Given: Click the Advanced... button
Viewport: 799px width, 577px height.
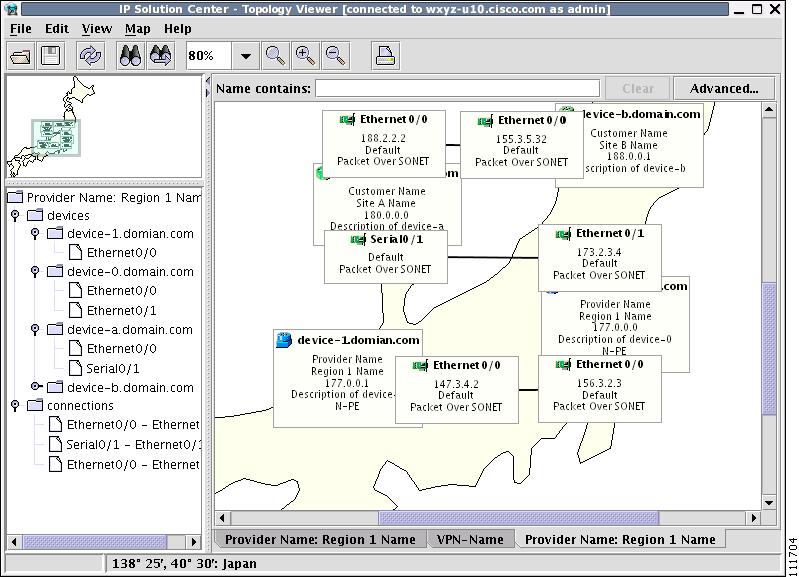Looking at the screenshot, I should pyautogui.click(x=724, y=89).
